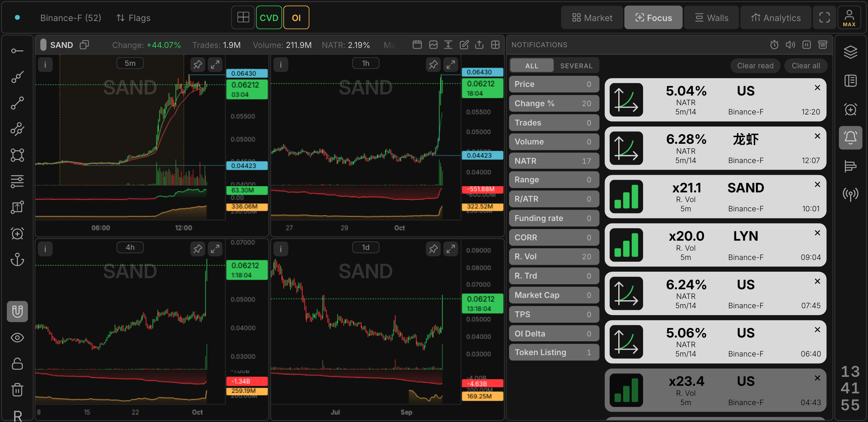This screenshot has height=422, width=868.
Task: Click Clear all notifications button
Action: point(806,66)
